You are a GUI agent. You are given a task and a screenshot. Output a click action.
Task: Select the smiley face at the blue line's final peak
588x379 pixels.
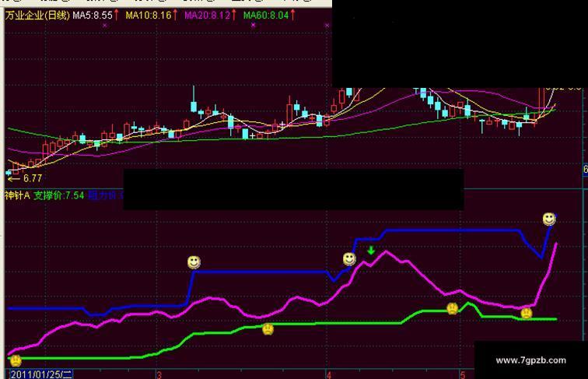(549, 219)
